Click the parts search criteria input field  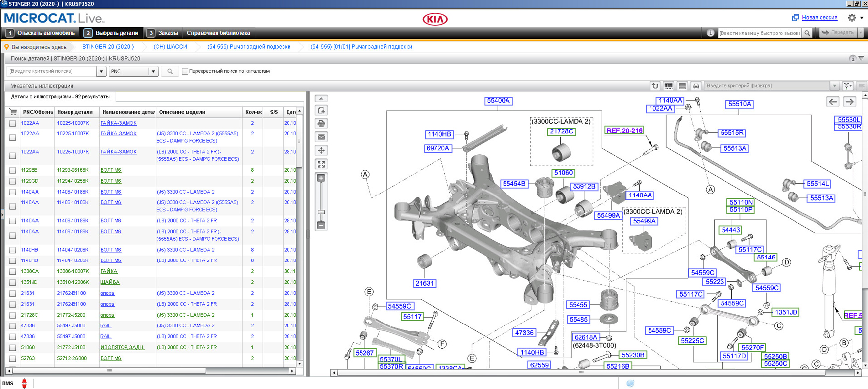pyautogui.click(x=52, y=71)
